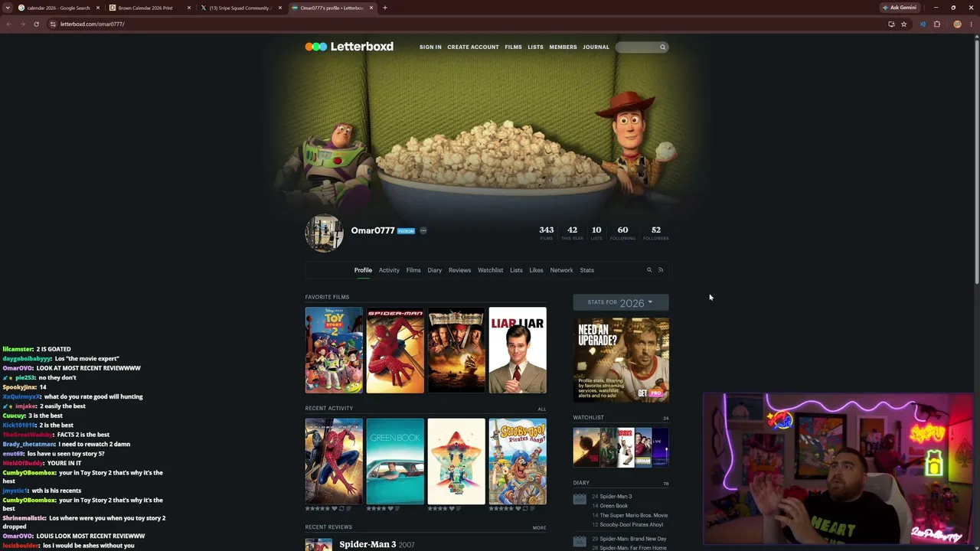Close the Snipe Squad Community tab
Screen dimensions: 980x551
[280, 8]
